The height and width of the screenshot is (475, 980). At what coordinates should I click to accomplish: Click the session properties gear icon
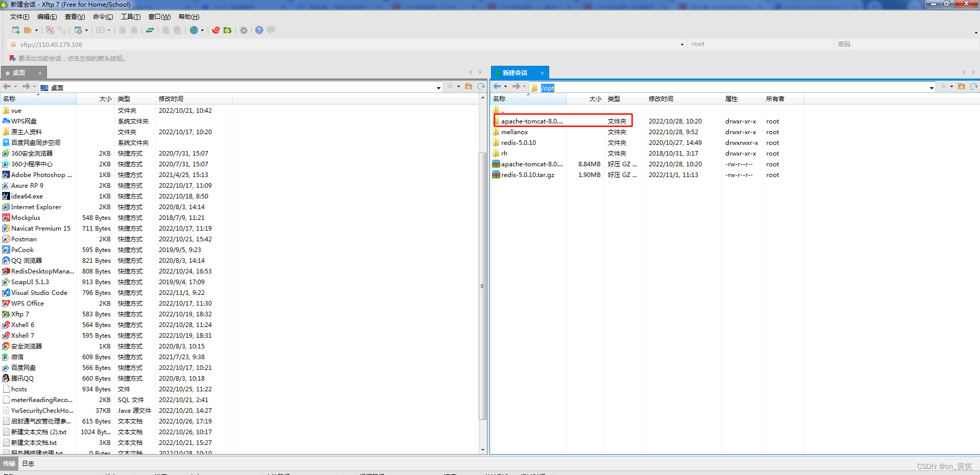pyautogui.click(x=79, y=30)
